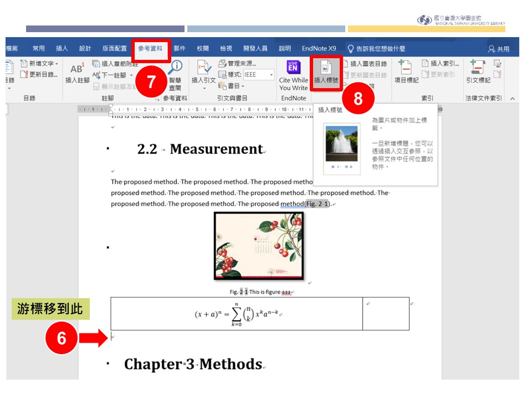Click the 插入註腳 (Insert Footnote) icon
Screen dimensions: 532x399
pyautogui.click(x=77, y=69)
